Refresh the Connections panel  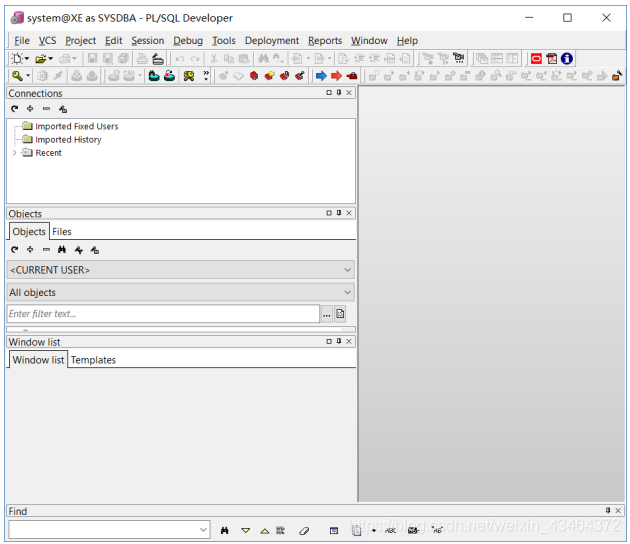click(x=15, y=108)
